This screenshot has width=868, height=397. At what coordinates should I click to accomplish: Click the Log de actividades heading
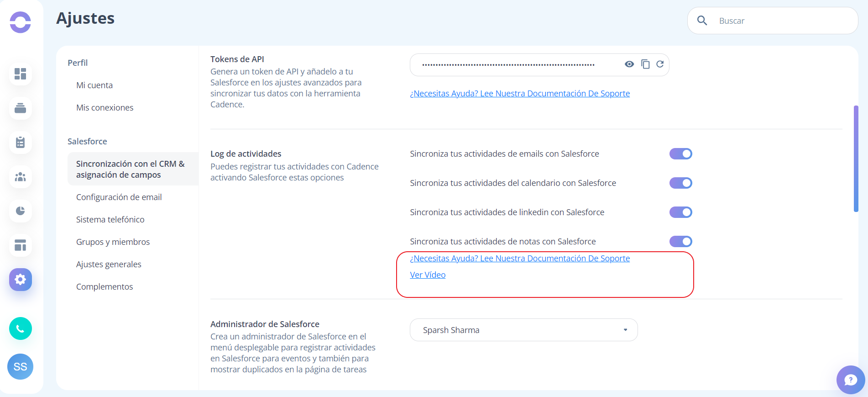246,154
